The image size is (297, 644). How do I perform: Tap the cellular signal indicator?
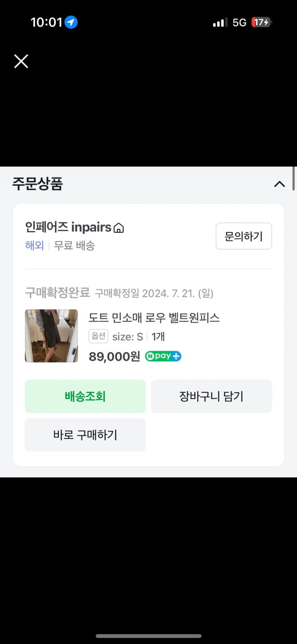coord(219,22)
